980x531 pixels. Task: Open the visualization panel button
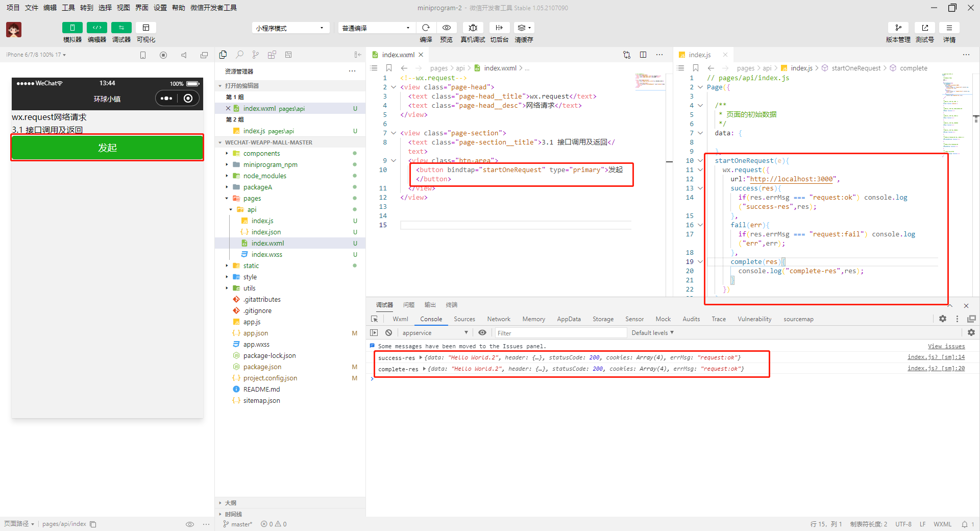click(145, 28)
